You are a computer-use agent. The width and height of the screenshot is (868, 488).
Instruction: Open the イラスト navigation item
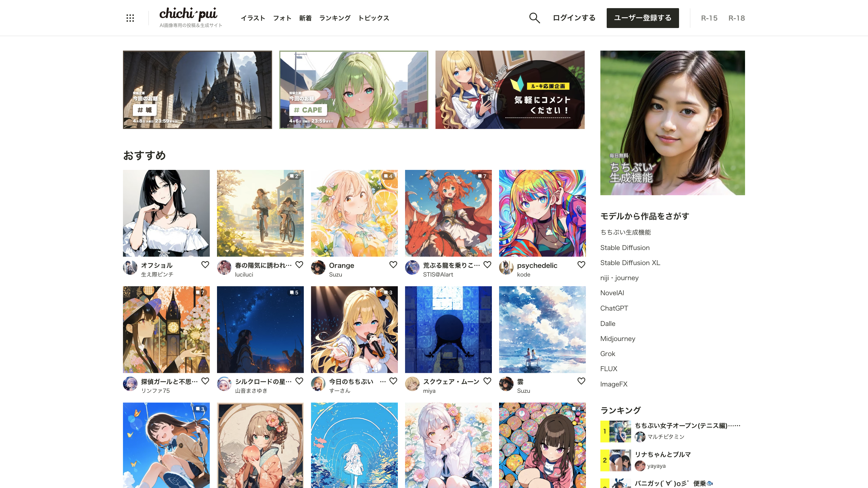(x=253, y=18)
